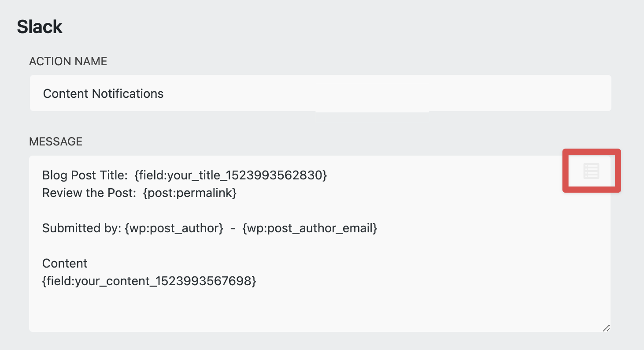The height and width of the screenshot is (350, 644).
Task: Click the blank line above 'Submitted by'
Action: click(x=176, y=211)
